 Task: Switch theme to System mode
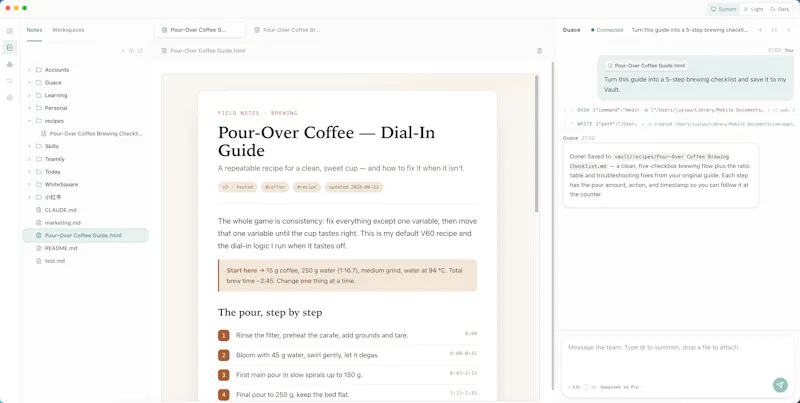click(723, 9)
